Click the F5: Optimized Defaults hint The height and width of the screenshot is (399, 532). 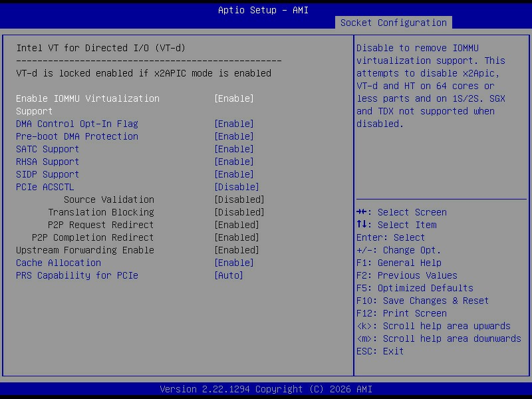click(x=414, y=288)
